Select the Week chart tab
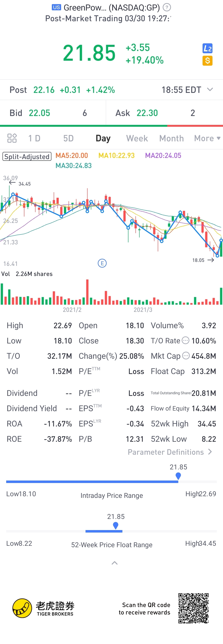This screenshot has height=644, width=223. 137,138
